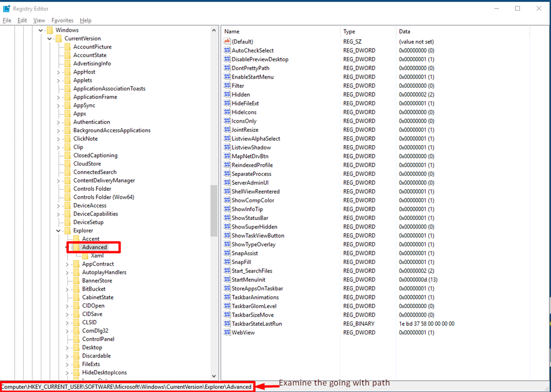Click the TaskbarStateLastRun binary icon
The height and width of the screenshot is (392, 551).
[227, 324]
